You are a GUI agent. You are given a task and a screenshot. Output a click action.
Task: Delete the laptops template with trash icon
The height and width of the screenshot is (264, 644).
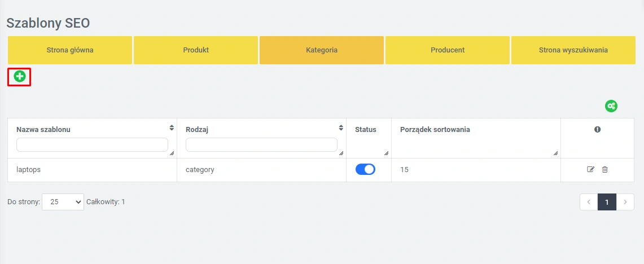(605, 169)
